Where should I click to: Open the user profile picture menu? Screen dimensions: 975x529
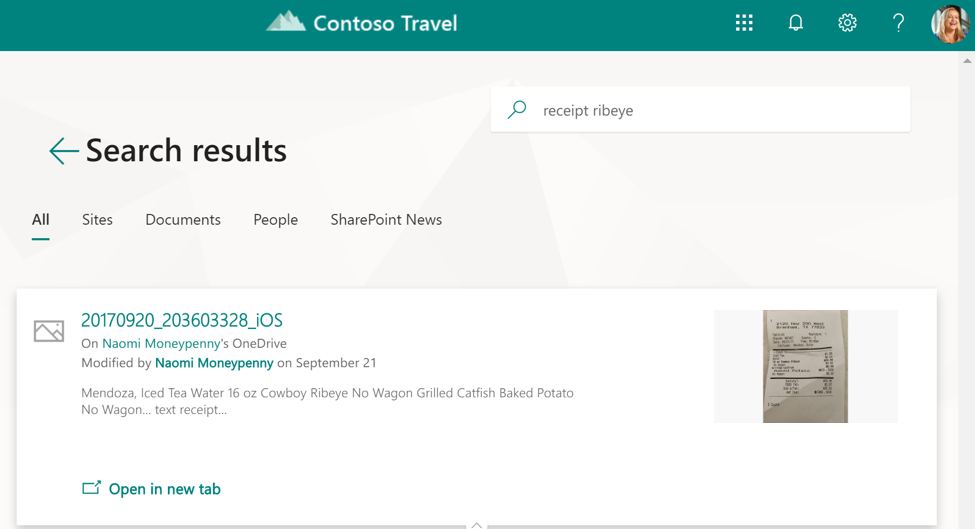pyautogui.click(x=950, y=24)
